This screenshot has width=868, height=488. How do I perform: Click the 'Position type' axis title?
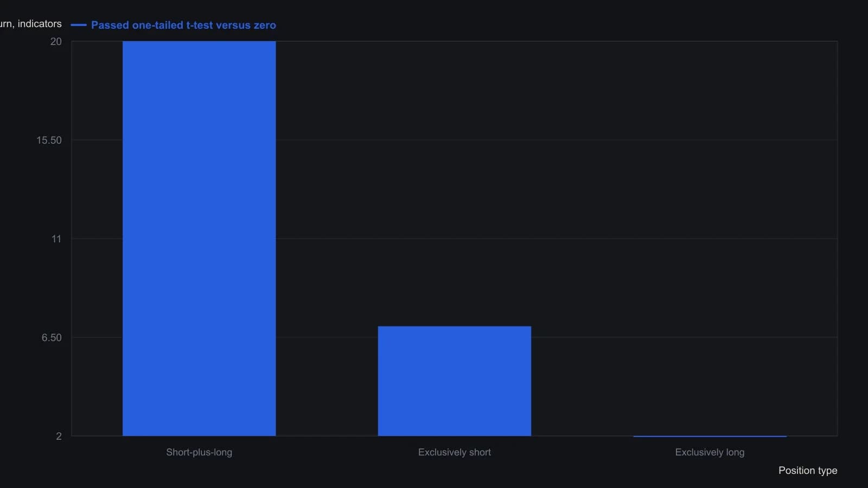click(x=808, y=471)
